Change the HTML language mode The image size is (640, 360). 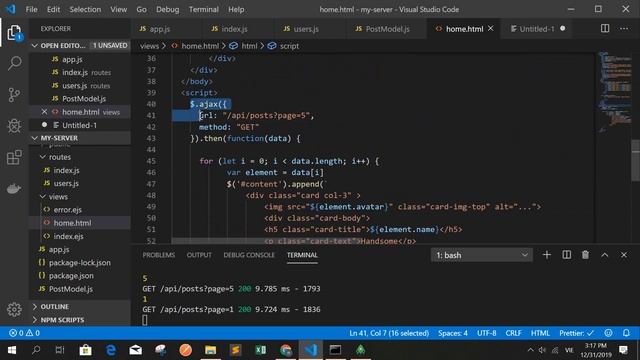click(540, 333)
